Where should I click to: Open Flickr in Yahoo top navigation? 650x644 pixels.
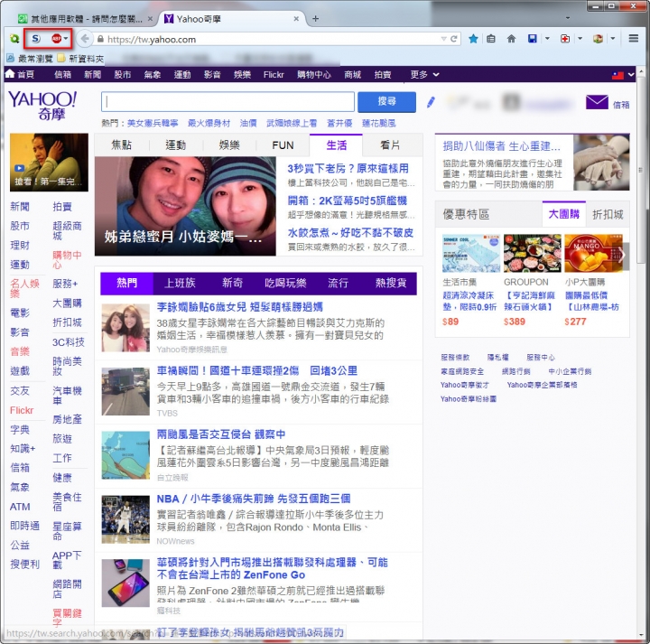click(274, 75)
